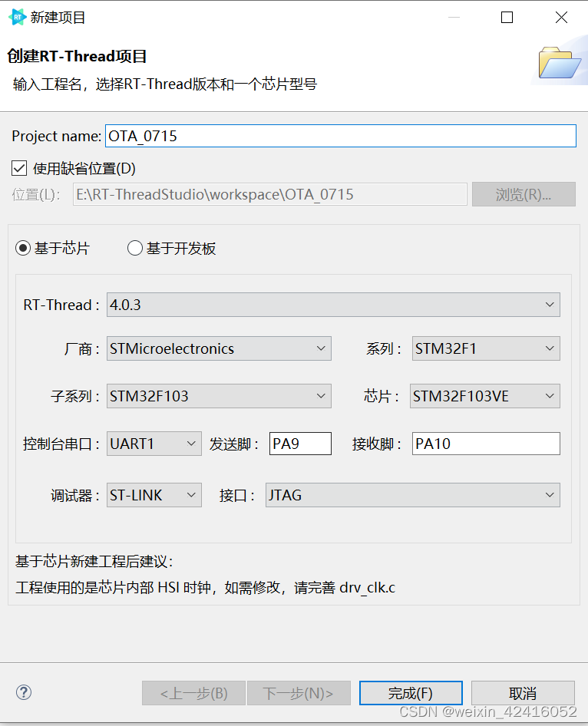The image size is (588, 726).
Task: Click the 完成(F) button
Action: (x=411, y=693)
